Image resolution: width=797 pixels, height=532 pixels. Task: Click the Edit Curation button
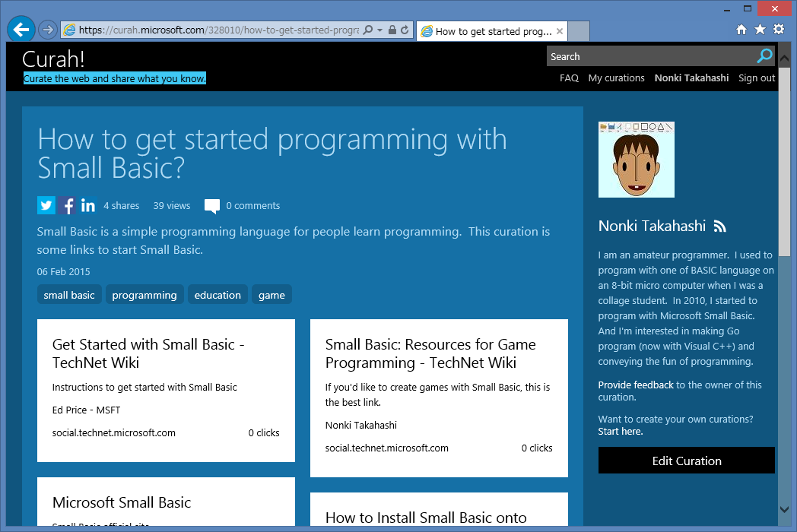pyautogui.click(x=686, y=461)
